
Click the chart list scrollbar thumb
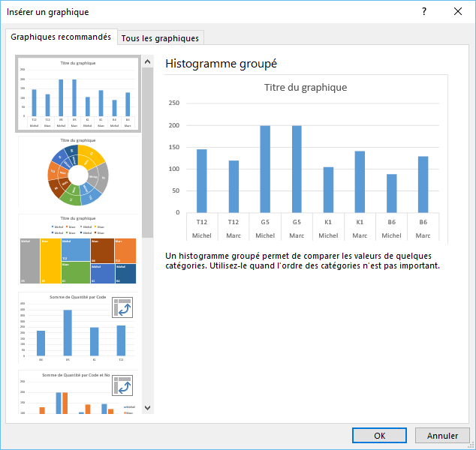(x=147, y=150)
